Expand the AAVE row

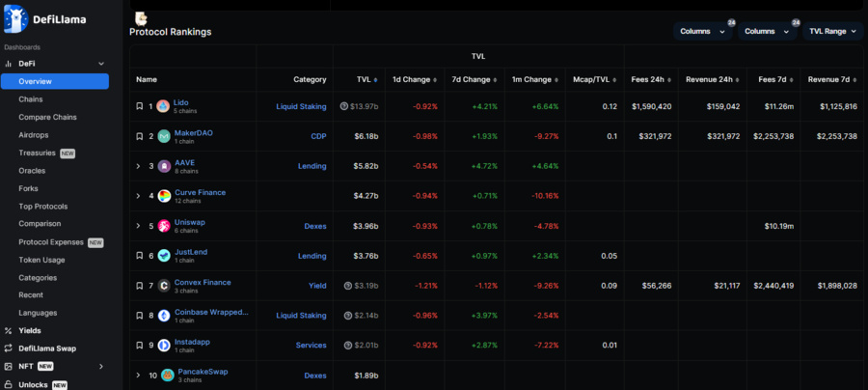point(138,166)
